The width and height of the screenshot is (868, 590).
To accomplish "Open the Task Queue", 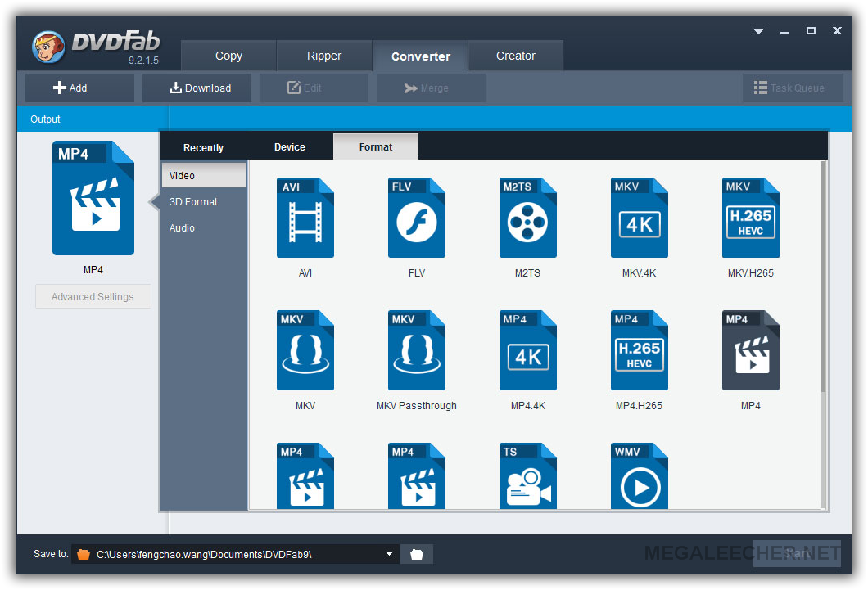I will [793, 88].
